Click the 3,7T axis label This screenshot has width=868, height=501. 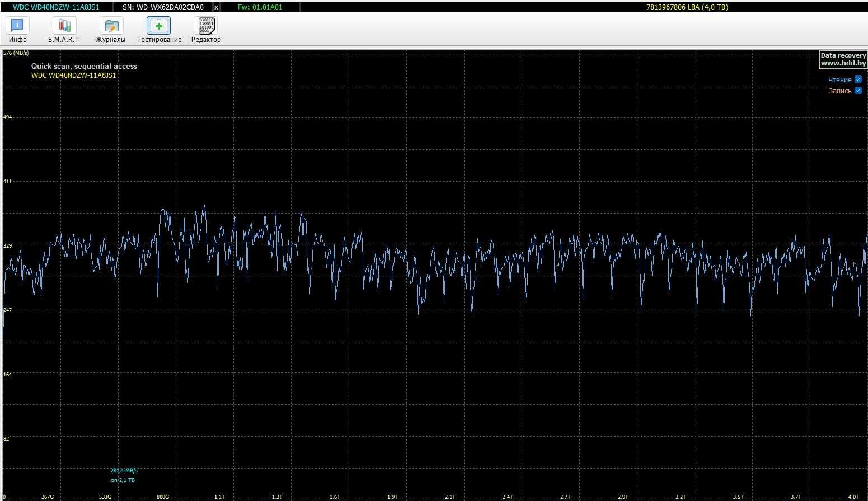click(796, 497)
